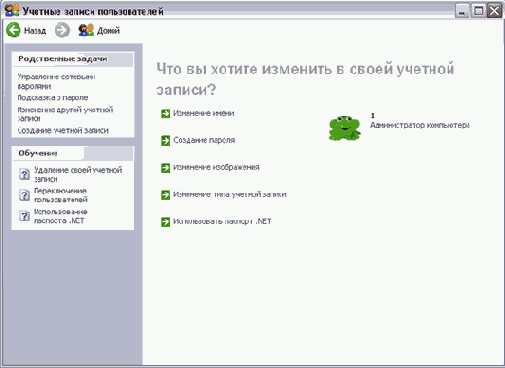
Task: Click the Домой toolbar label
Action: point(108,31)
